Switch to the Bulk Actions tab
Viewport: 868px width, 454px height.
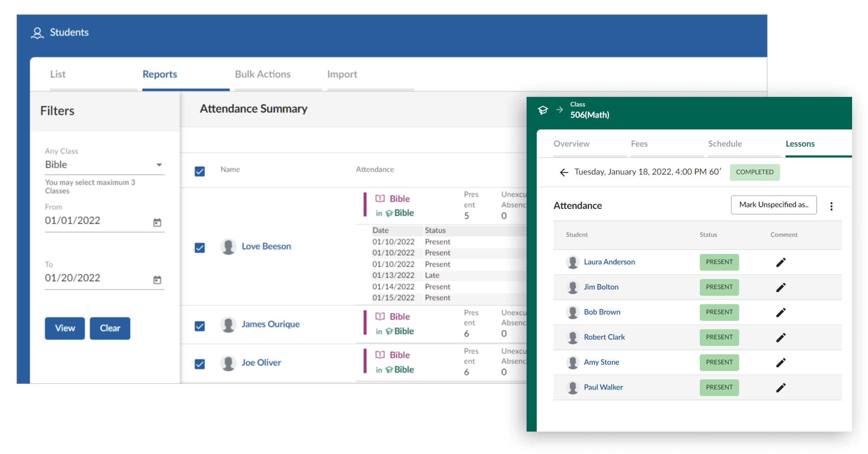263,74
